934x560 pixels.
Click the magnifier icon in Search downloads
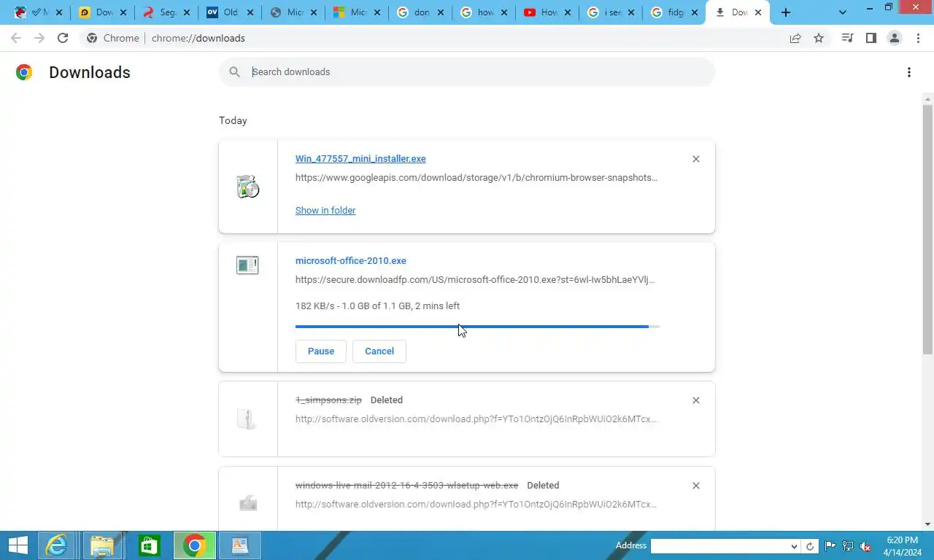click(x=234, y=71)
